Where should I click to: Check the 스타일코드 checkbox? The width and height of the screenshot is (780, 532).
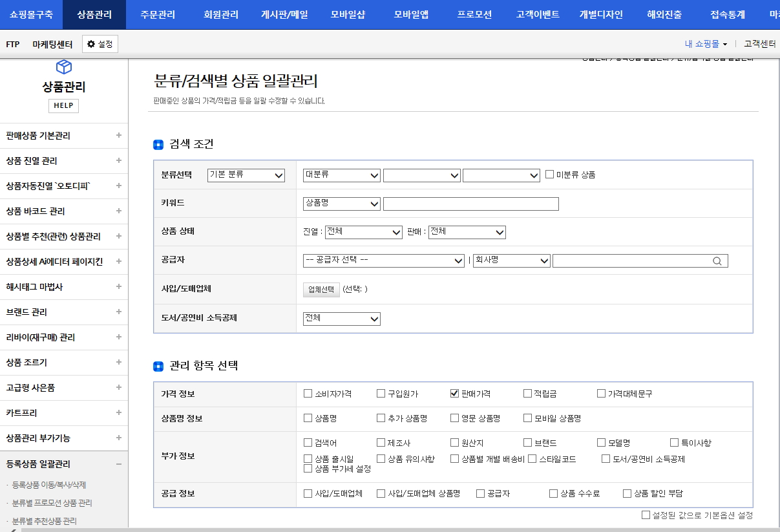click(532, 459)
